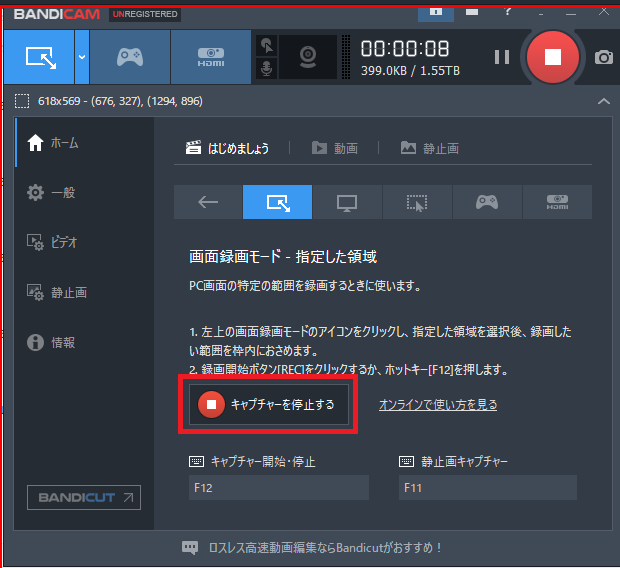
Task: Switch to game recording mode in top bar
Action: click(130, 57)
